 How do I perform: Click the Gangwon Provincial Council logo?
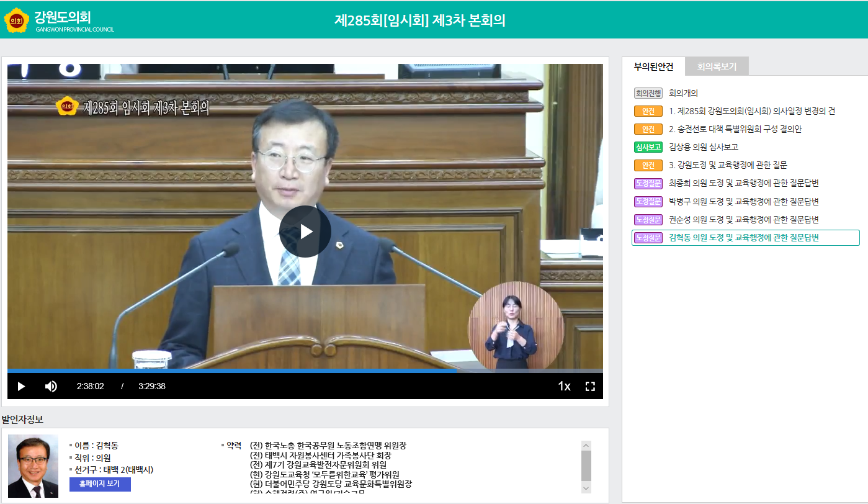(59, 20)
